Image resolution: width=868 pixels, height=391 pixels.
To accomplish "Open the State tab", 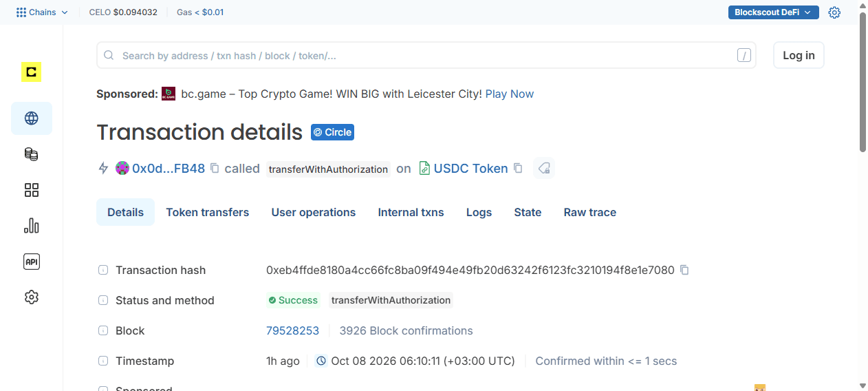I will (x=528, y=212).
